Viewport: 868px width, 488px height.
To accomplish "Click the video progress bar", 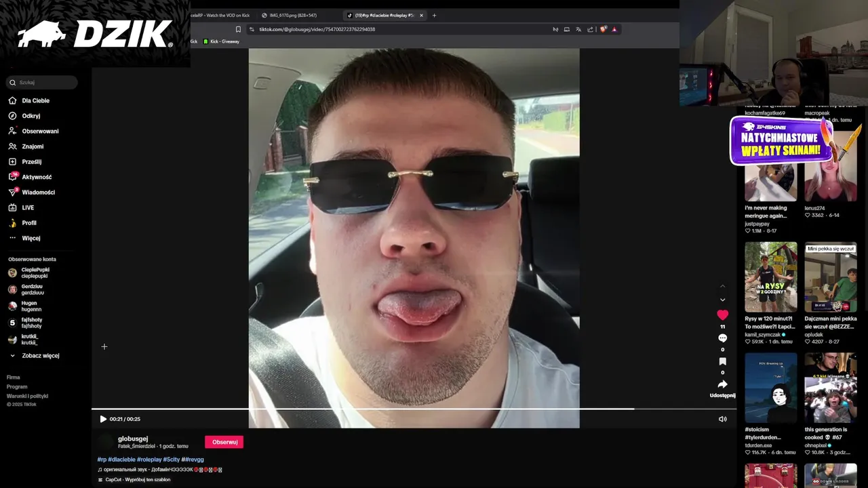I will (414, 409).
